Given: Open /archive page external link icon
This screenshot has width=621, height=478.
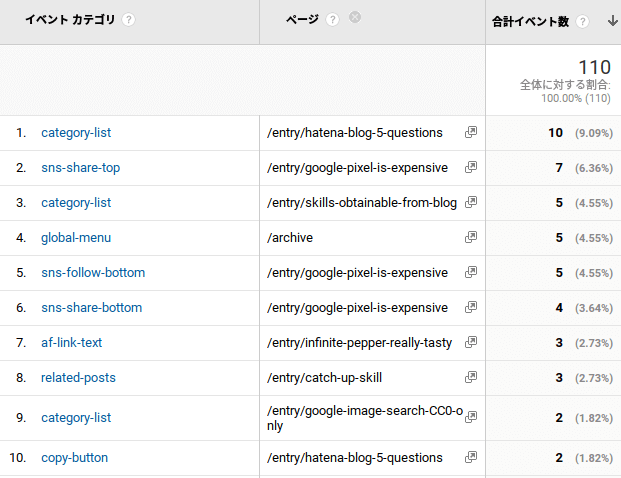Looking at the screenshot, I should 471,237.
